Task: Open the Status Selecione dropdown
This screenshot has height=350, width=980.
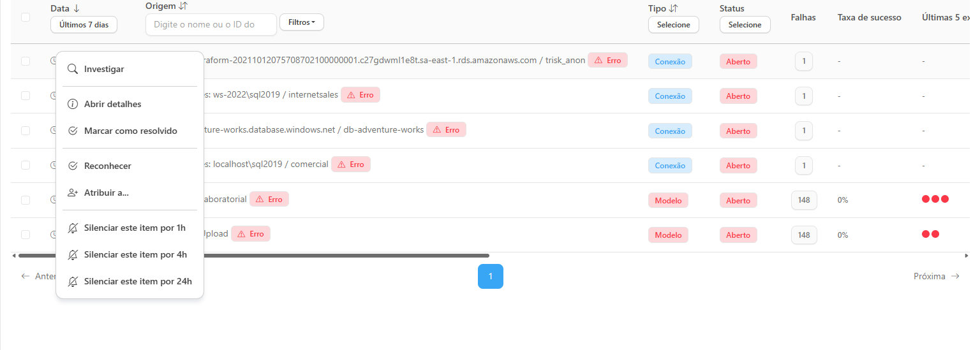Action: (745, 25)
